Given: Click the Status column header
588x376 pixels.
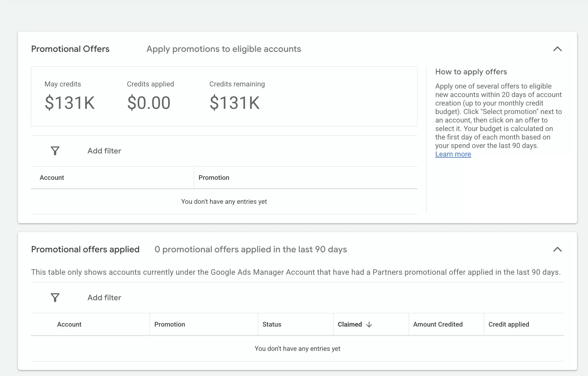Looking at the screenshot, I should [x=272, y=324].
